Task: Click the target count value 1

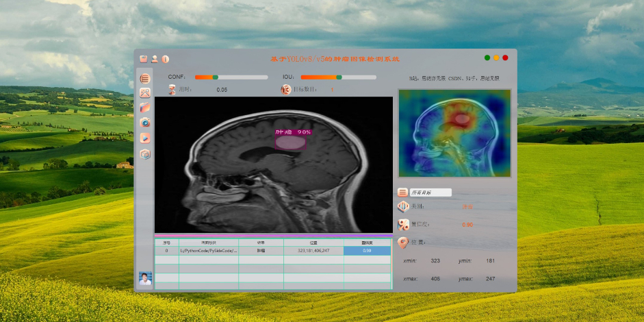Action: click(332, 90)
